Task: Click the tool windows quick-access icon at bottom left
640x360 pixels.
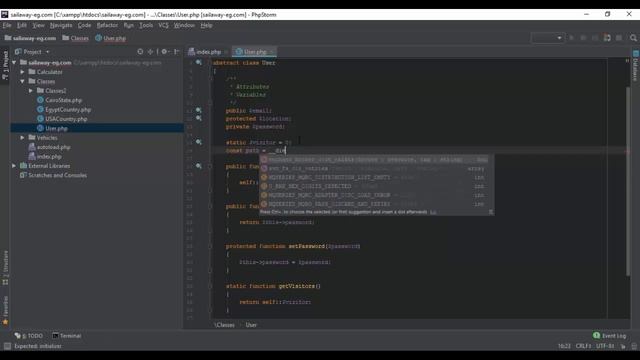Action: pyautogui.click(x=7, y=346)
